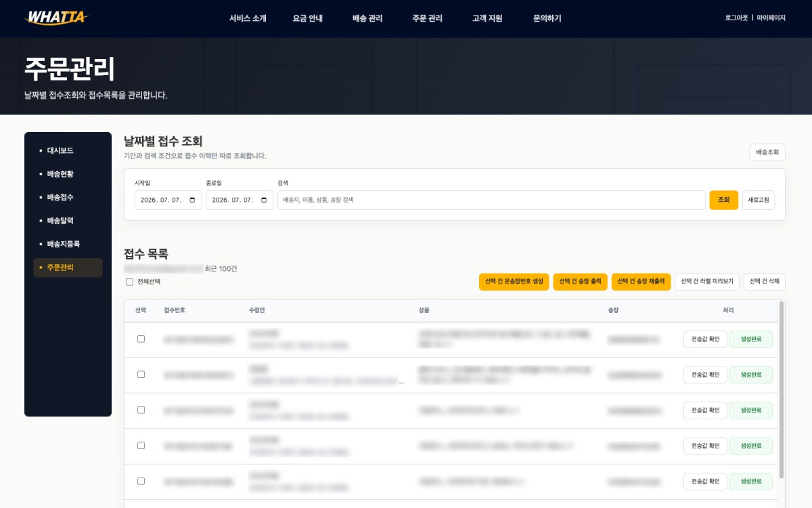
Task: Click the 선택 column header
Action: (141, 310)
